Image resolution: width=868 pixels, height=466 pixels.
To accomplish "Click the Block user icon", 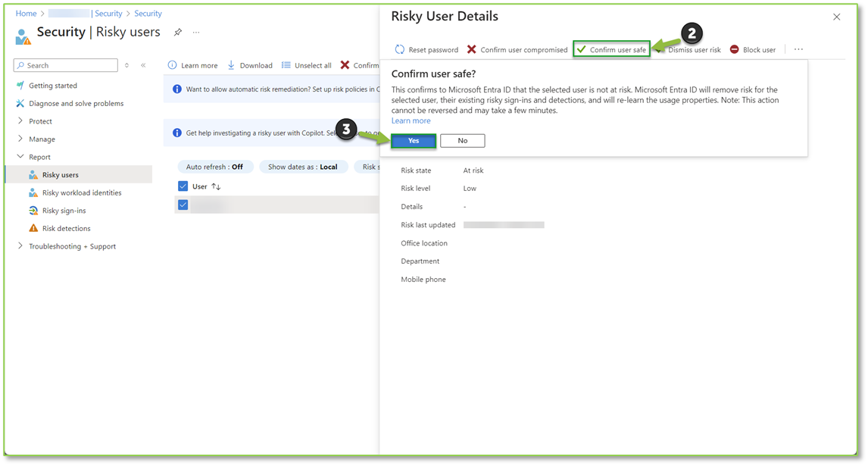I will [734, 50].
